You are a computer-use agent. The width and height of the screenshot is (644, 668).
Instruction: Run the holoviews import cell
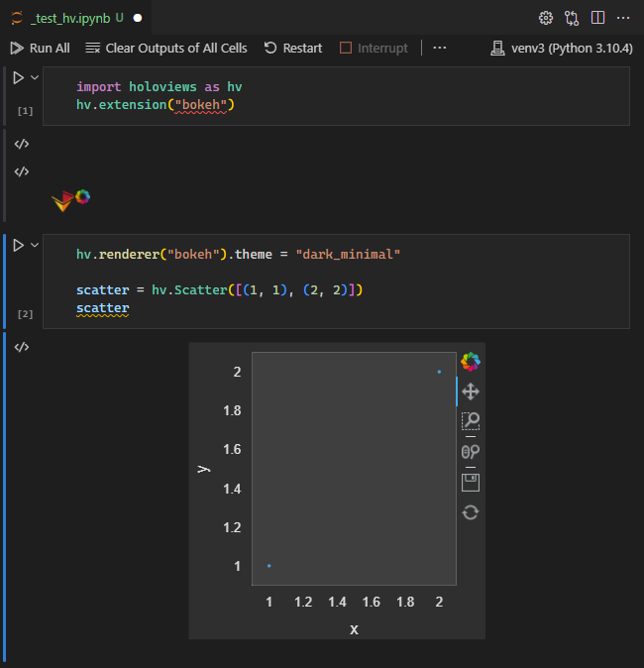click(18, 78)
